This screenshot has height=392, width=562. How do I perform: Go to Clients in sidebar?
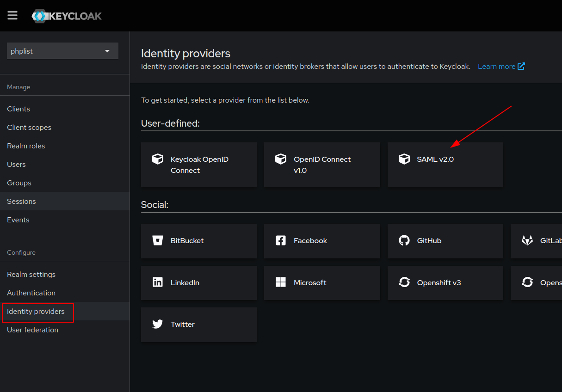[65, 109]
